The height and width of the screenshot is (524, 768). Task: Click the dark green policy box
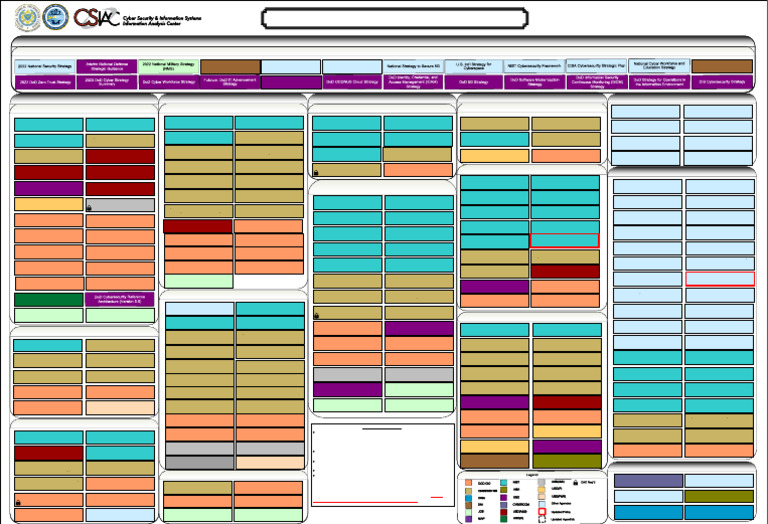[x=48, y=299]
